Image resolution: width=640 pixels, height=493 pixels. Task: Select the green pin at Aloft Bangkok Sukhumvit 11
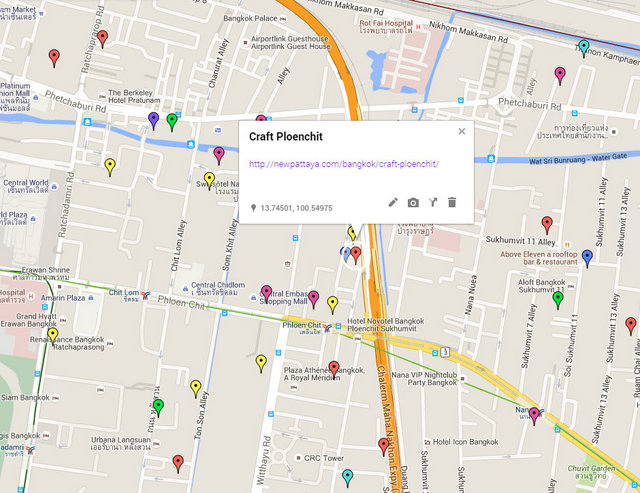558,300
